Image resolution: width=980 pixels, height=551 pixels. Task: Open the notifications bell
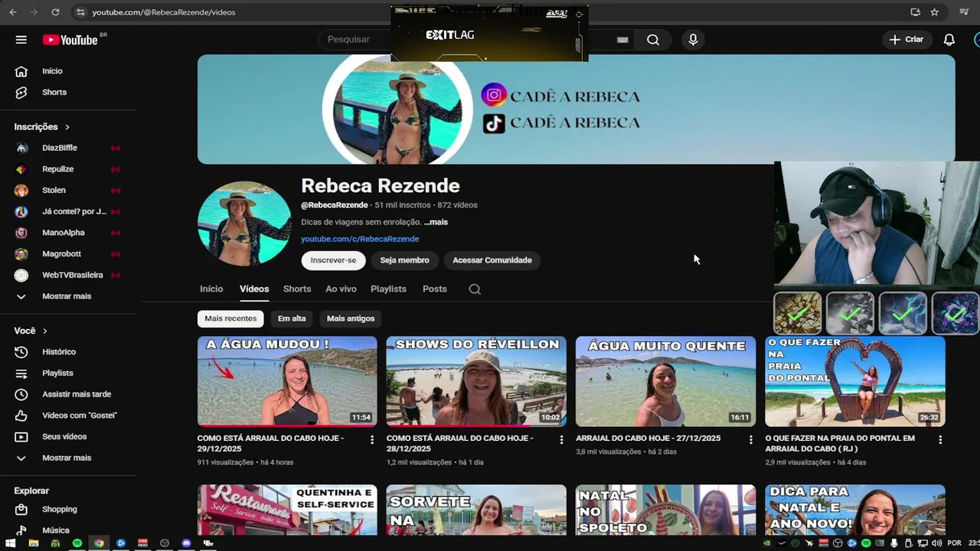coord(949,40)
